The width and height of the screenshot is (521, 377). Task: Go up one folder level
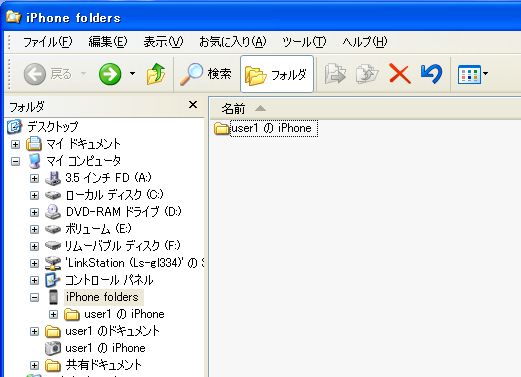(x=156, y=74)
